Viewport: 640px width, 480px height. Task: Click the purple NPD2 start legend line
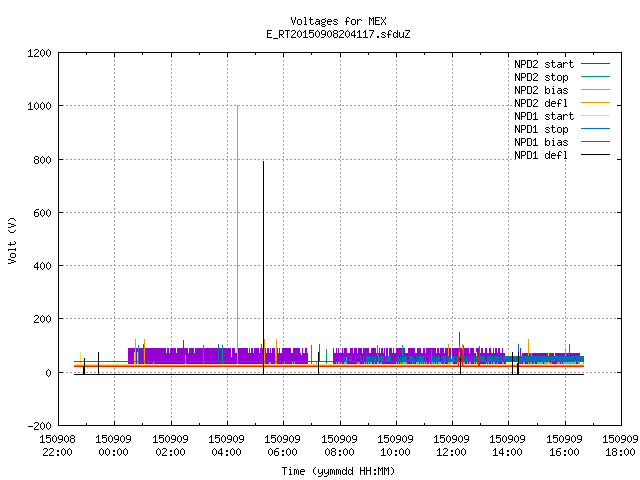click(x=595, y=64)
